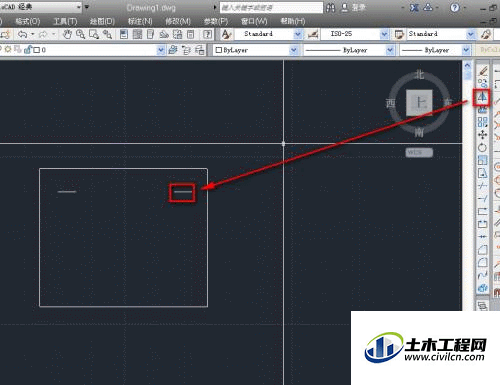Select the Mirror tool
Image resolution: width=500 pixels, height=385 pixels.
coord(482,97)
